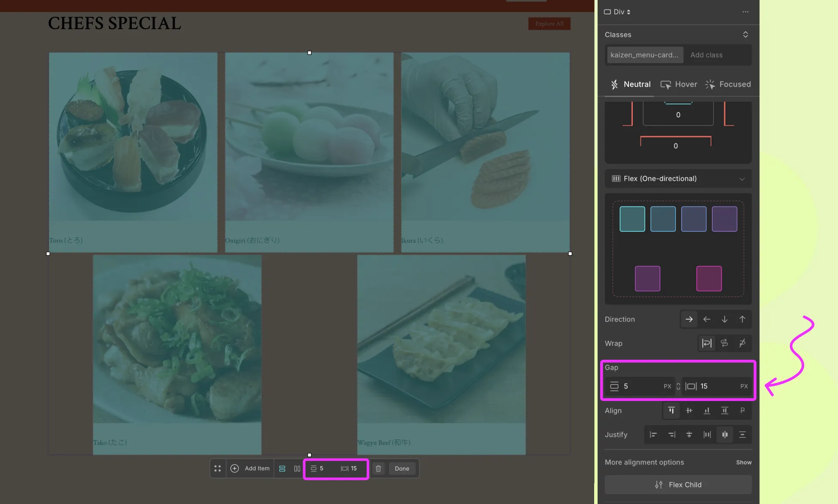The width and height of the screenshot is (838, 504).
Task: Set flex direction to top-to-bottom arrow
Action: 724,319
